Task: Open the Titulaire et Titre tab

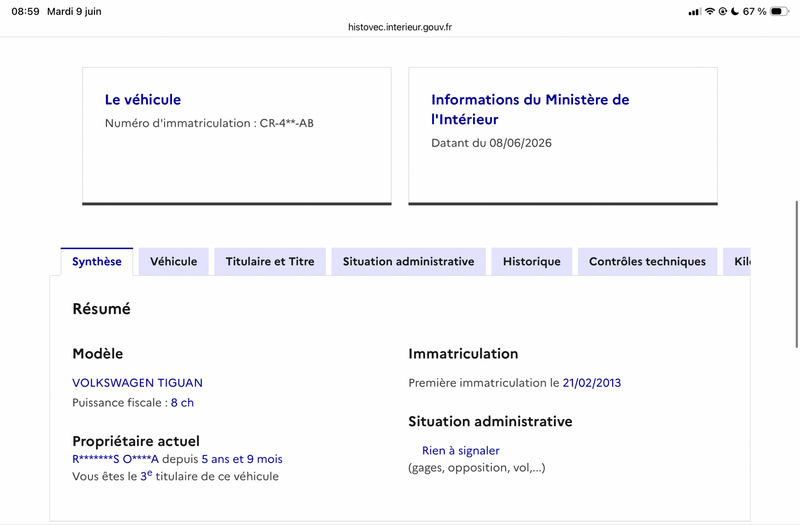Action: (x=270, y=262)
